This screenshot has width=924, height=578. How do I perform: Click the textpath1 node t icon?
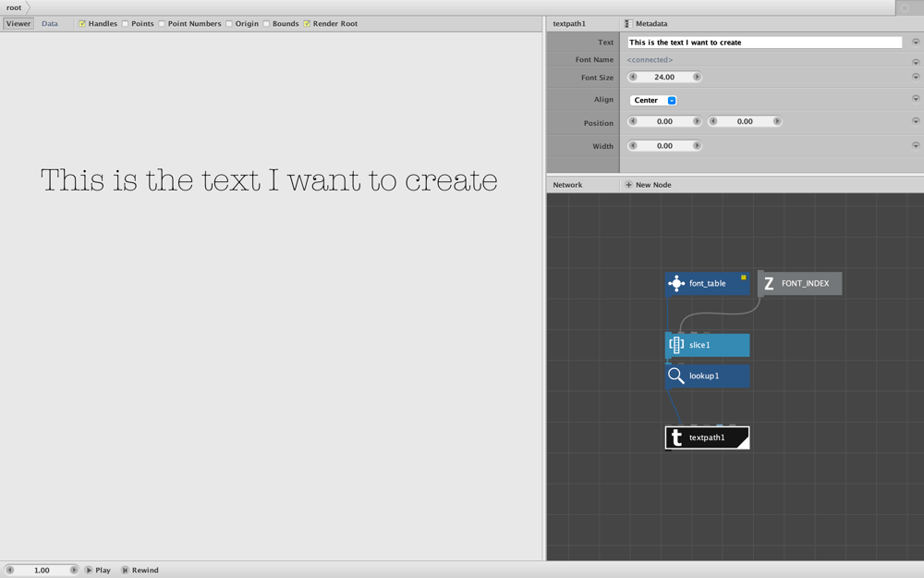coord(676,437)
